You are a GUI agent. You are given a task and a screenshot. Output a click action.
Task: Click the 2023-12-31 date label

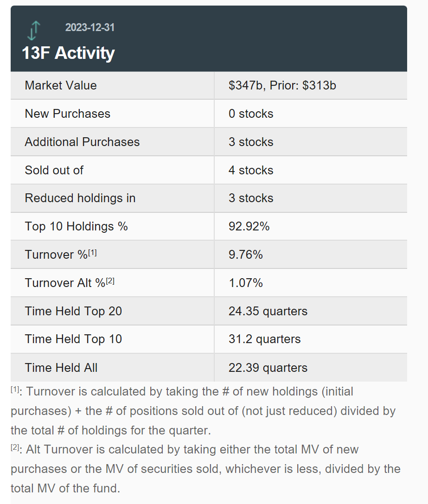89,27
